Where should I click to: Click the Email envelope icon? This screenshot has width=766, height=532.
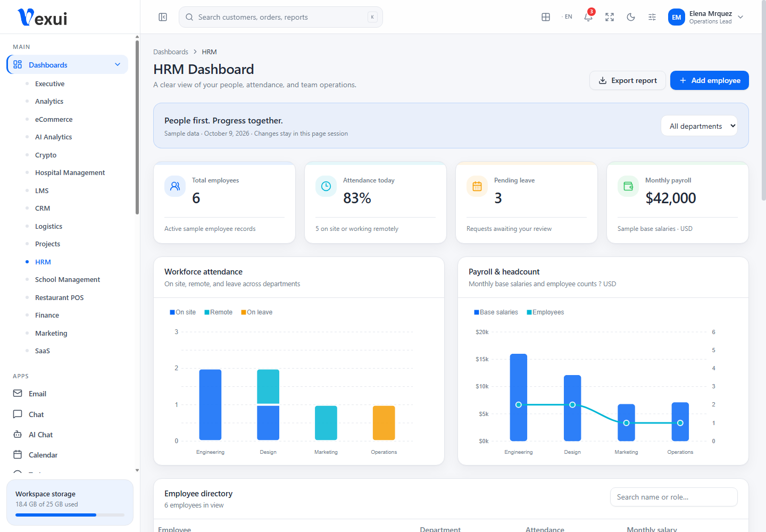18,393
